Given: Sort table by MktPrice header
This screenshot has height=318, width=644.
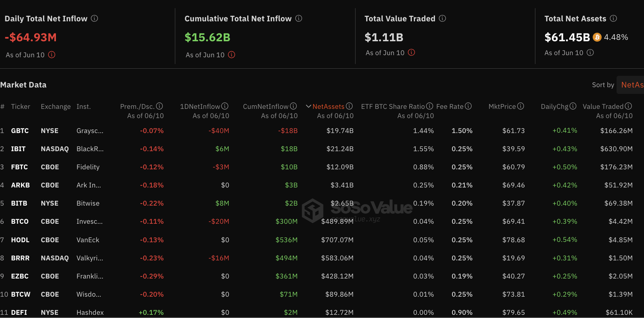Looking at the screenshot, I should click(x=502, y=106).
